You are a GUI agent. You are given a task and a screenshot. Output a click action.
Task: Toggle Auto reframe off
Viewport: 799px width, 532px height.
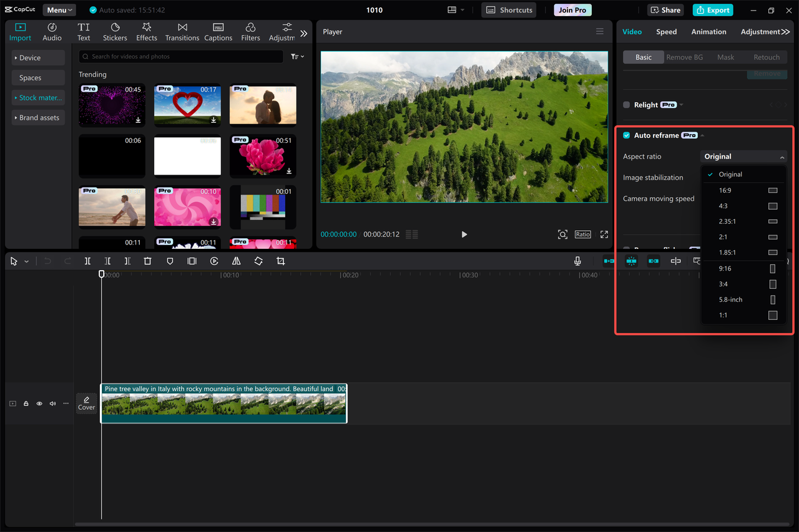tap(626, 135)
